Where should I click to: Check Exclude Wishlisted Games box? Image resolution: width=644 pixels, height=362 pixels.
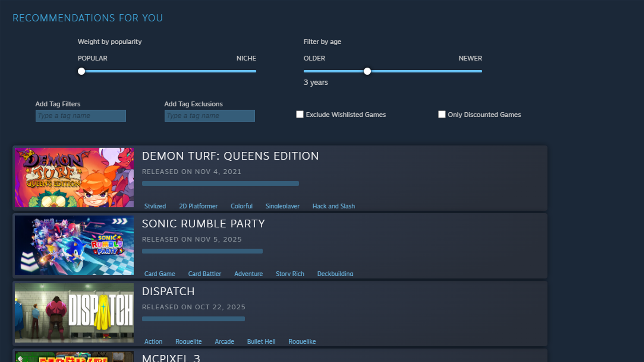(x=300, y=114)
